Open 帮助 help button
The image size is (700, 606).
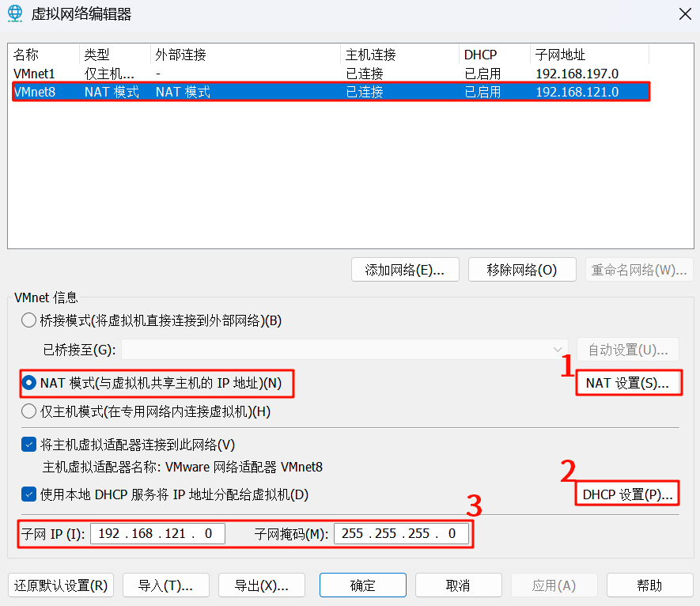click(649, 585)
